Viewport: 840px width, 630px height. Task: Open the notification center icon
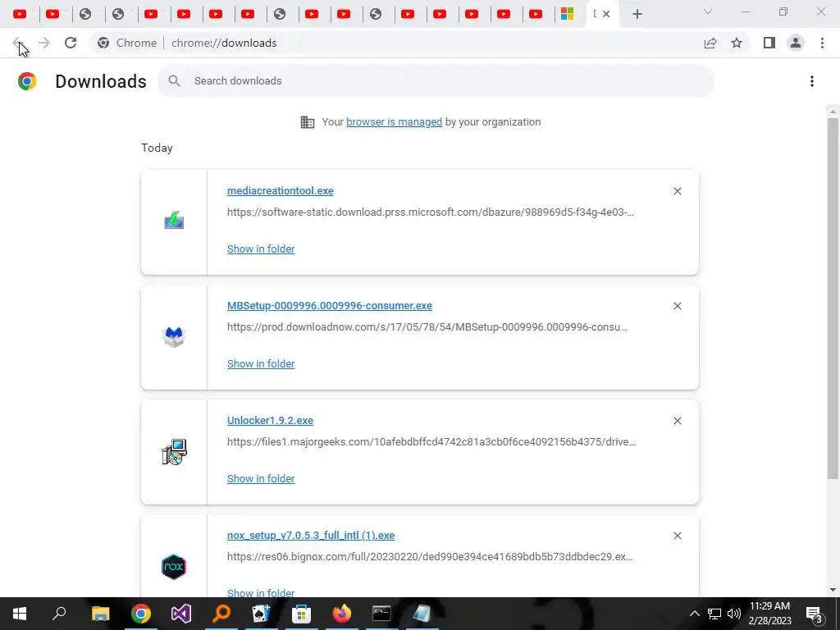(814, 614)
